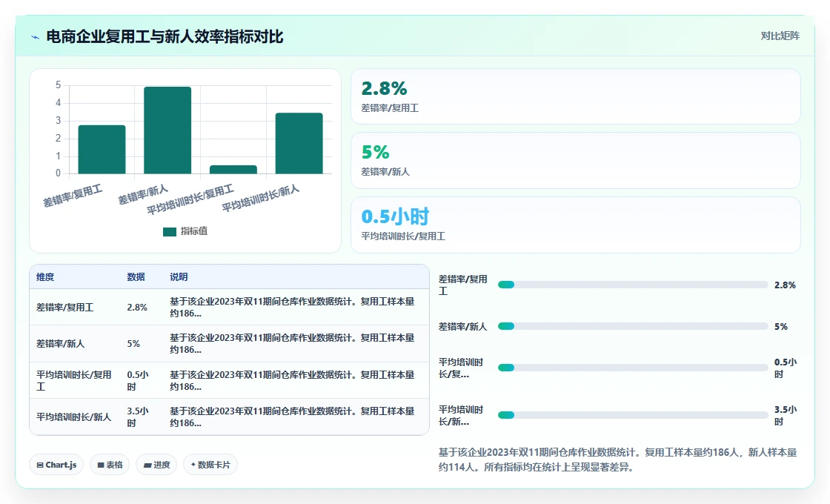Toggle the 指标值 legend swatch
The width and height of the screenshot is (830, 504).
coord(170,231)
